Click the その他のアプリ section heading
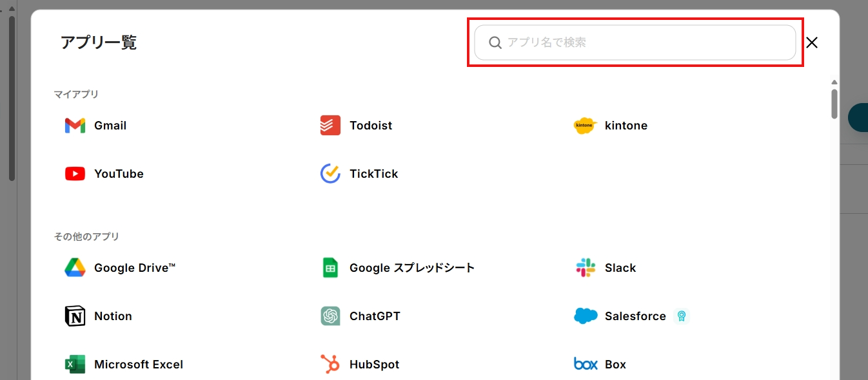This screenshot has width=868, height=380. click(86, 236)
